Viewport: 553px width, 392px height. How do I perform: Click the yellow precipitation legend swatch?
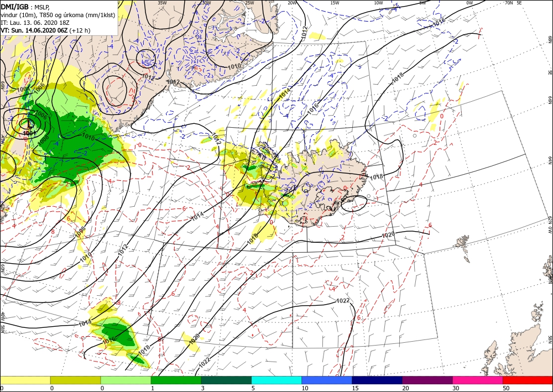coord(25,380)
